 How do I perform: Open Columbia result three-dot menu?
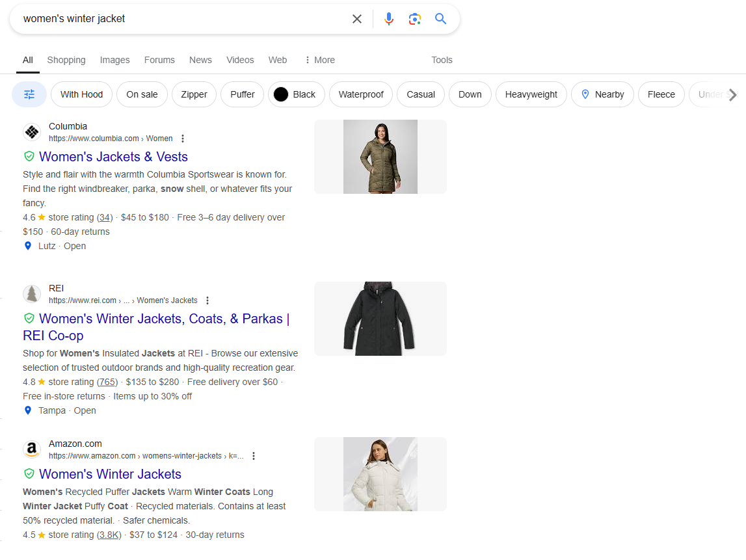(183, 139)
